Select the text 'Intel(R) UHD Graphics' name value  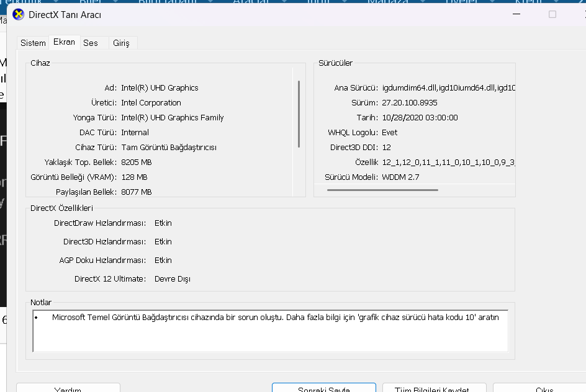point(160,87)
